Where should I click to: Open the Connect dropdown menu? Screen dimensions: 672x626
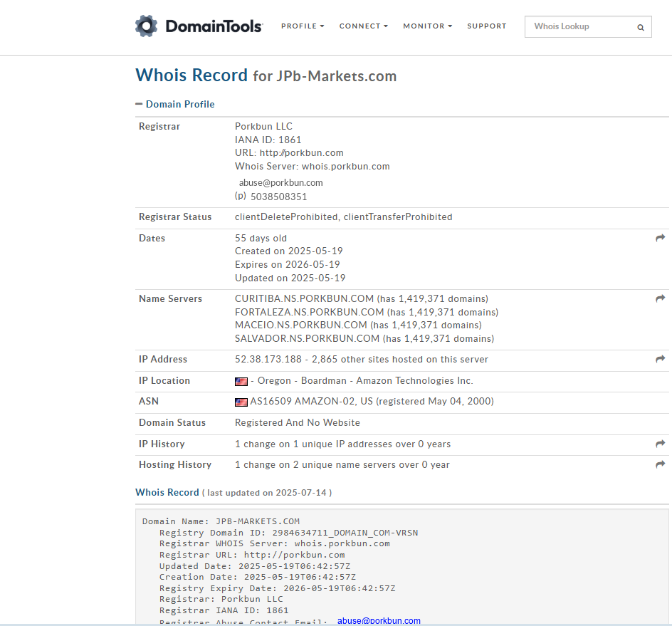364,26
